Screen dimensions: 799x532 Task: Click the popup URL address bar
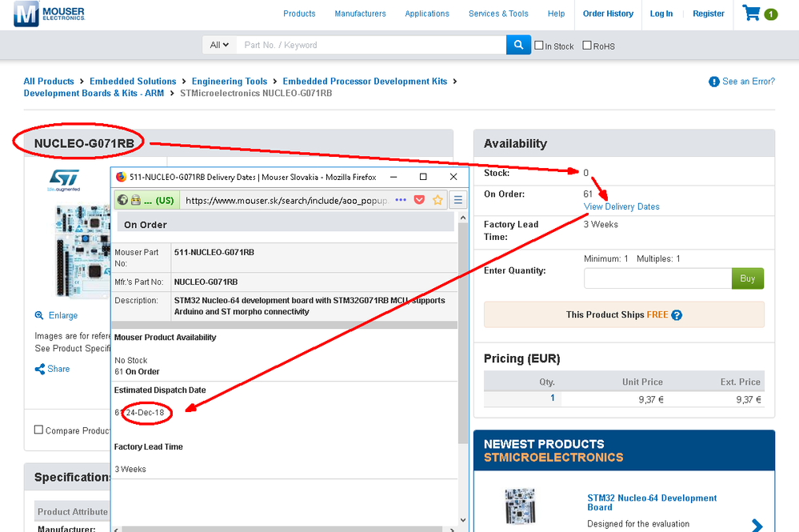point(286,200)
